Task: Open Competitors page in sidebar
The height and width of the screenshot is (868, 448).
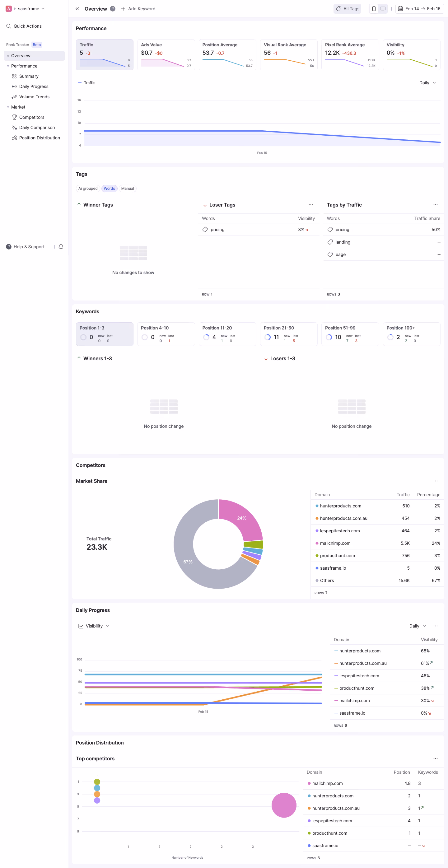Action: tap(34, 117)
